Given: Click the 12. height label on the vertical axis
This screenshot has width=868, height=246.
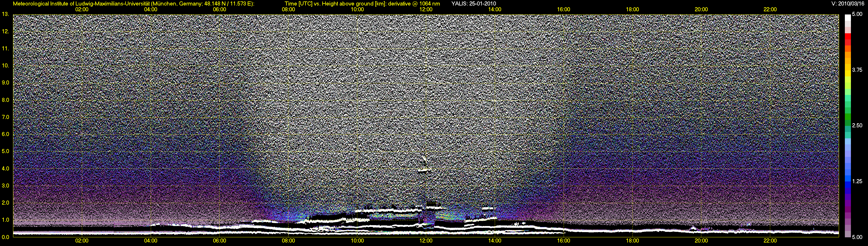Looking at the screenshot, I should pos(5,31).
